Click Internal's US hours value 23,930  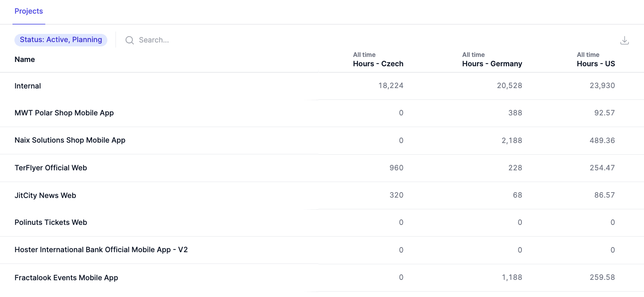[602, 86]
